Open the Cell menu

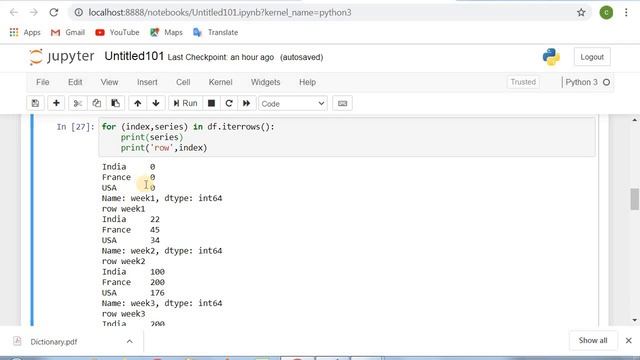183,82
